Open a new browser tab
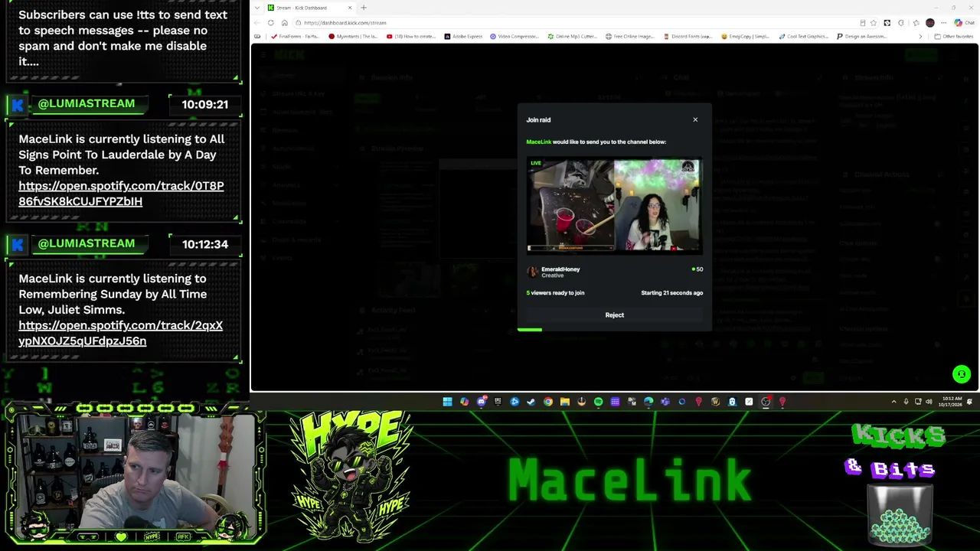The height and width of the screenshot is (551, 980). pyautogui.click(x=363, y=8)
